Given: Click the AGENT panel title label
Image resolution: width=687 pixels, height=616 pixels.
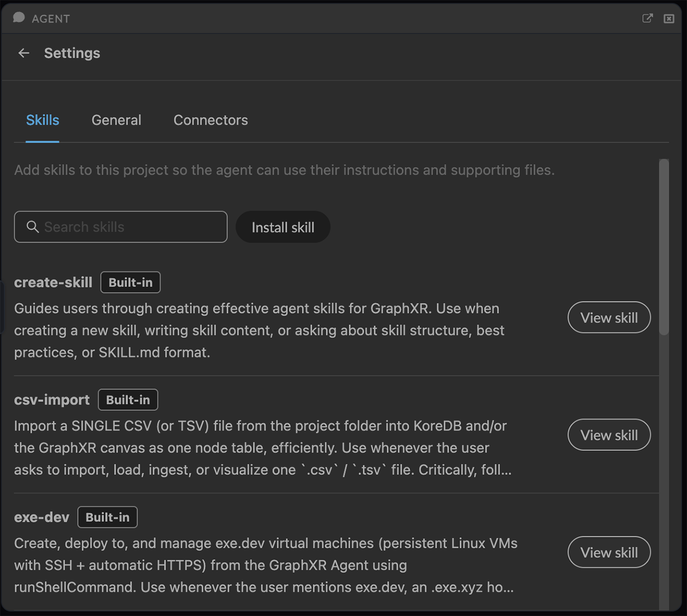Looking at the screenshot, I should pos(50,19).
